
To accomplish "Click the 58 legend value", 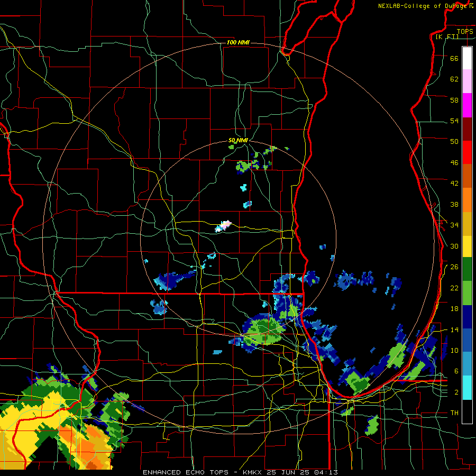I will [x=454, y=100].
